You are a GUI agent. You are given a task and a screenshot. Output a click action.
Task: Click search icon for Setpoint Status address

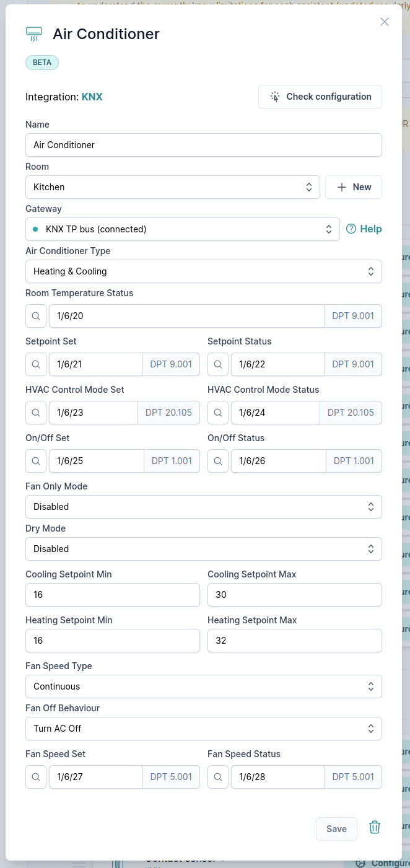(x=218, y=364)
